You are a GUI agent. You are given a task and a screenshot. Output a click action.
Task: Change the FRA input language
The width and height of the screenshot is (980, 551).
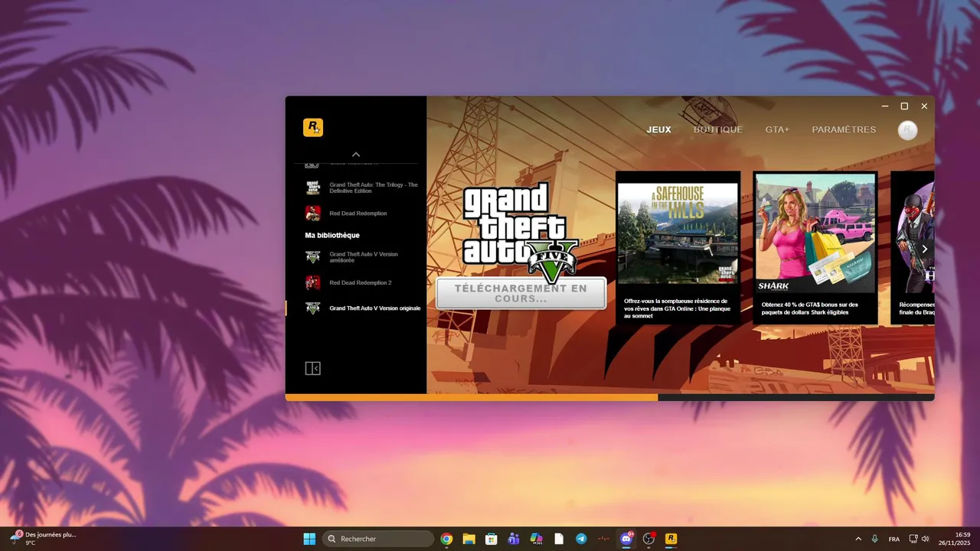(x=894, y=539)
